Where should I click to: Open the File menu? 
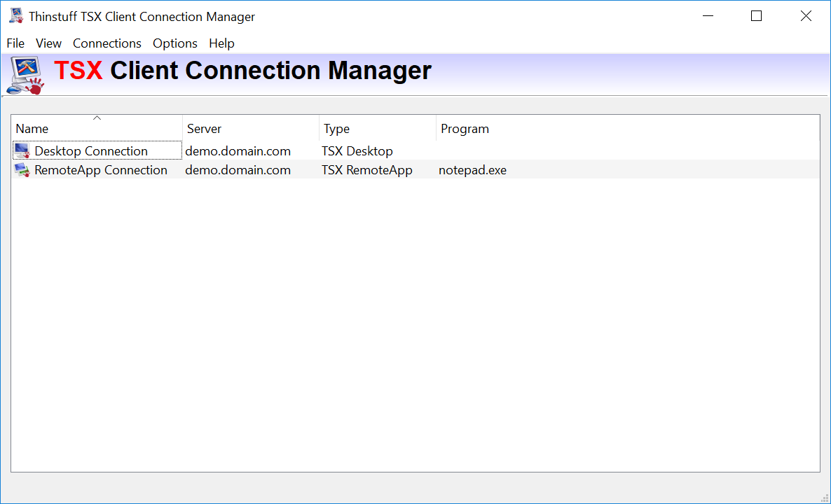[x=15, y=43]
